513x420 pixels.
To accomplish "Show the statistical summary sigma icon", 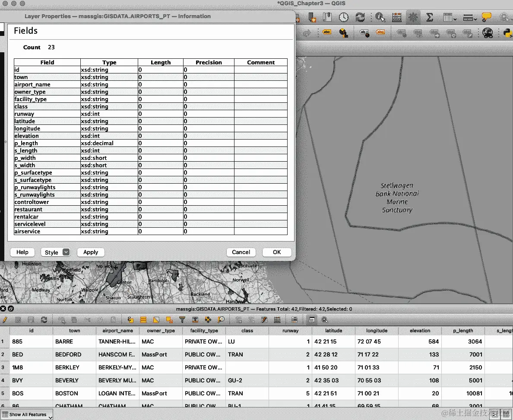I will pos(430,17).
